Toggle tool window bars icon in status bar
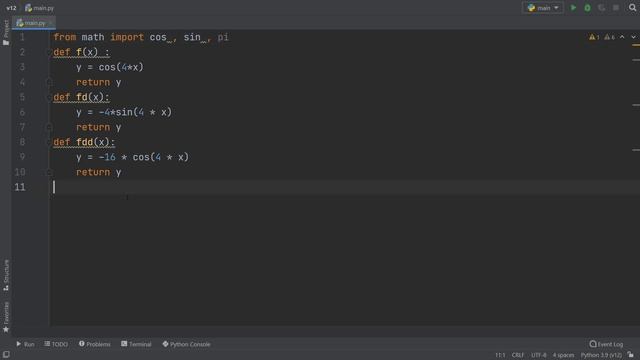This screenshot has height=360, width=640. coord(6,355)
